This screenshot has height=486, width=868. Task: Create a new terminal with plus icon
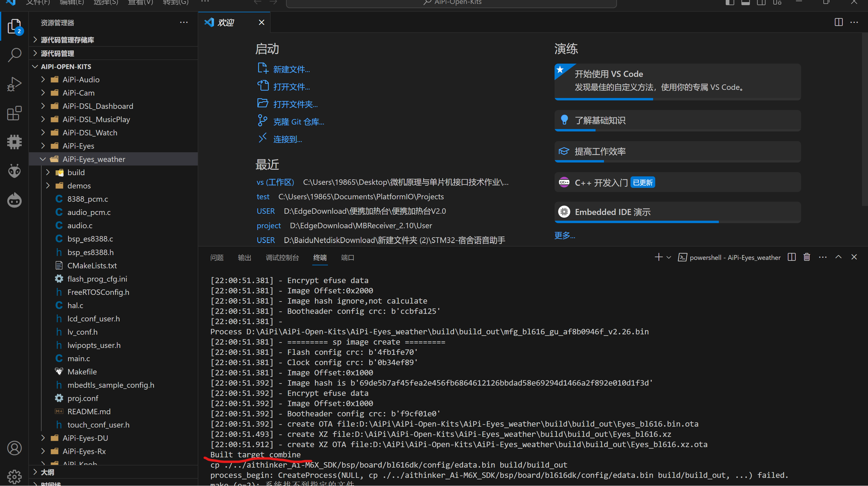pyautogui.click(x=659, y=257)
